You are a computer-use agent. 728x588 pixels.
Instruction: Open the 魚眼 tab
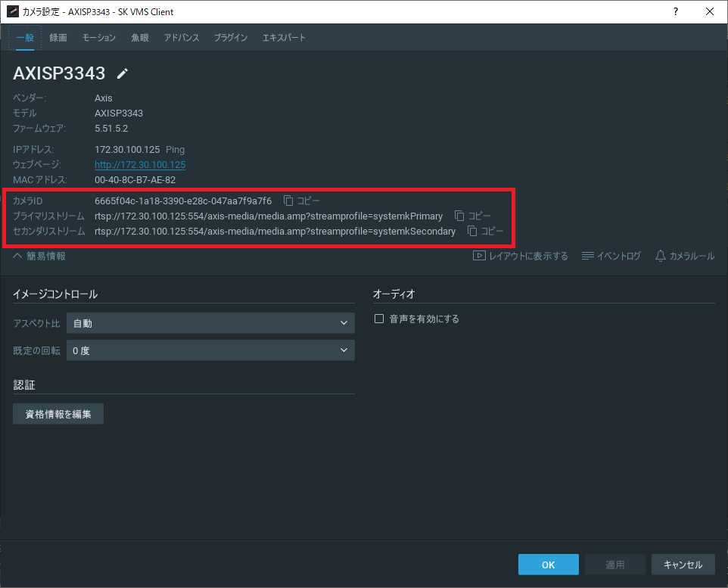click(140, 38)
